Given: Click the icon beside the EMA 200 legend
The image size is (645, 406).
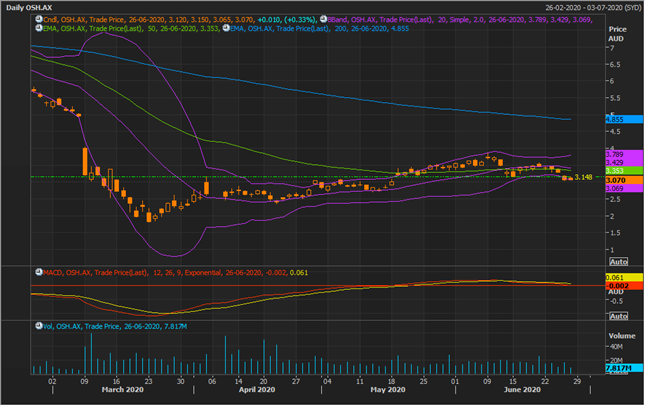Looking at the screenshot, I should click(226, 28).
